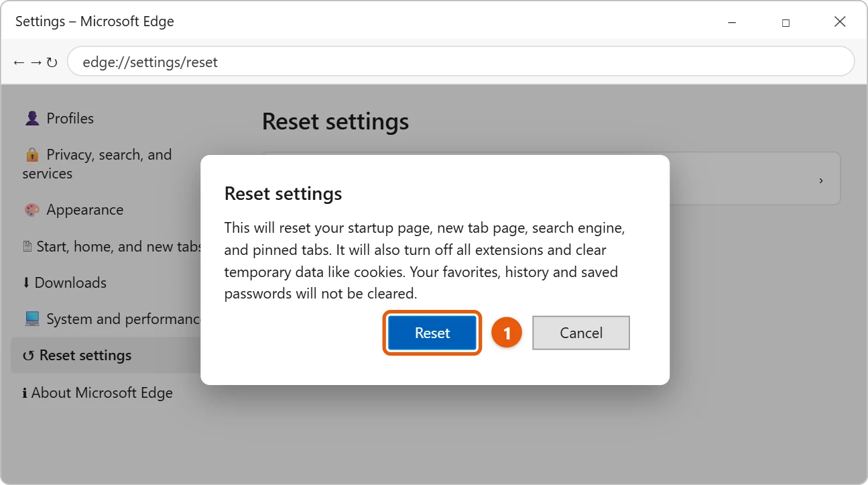
Task: Expand the chevron on the restore settings row
Action: pyautogui.click(x=821, y=180)
